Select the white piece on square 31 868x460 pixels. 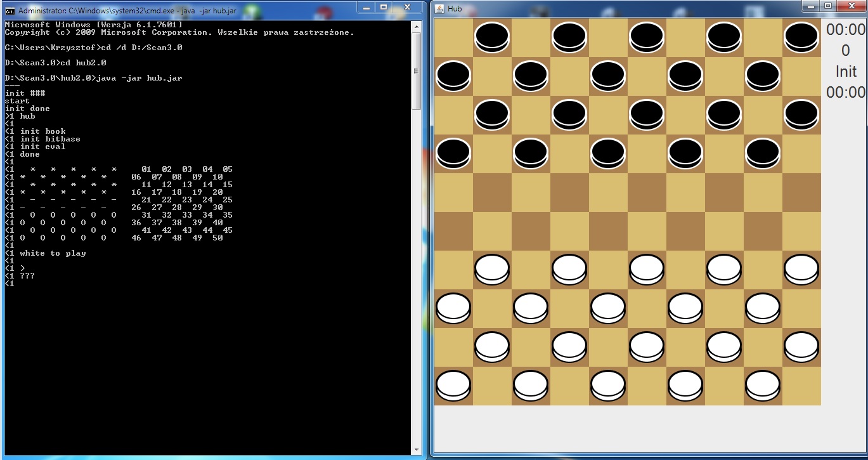[x=492, y=270]
